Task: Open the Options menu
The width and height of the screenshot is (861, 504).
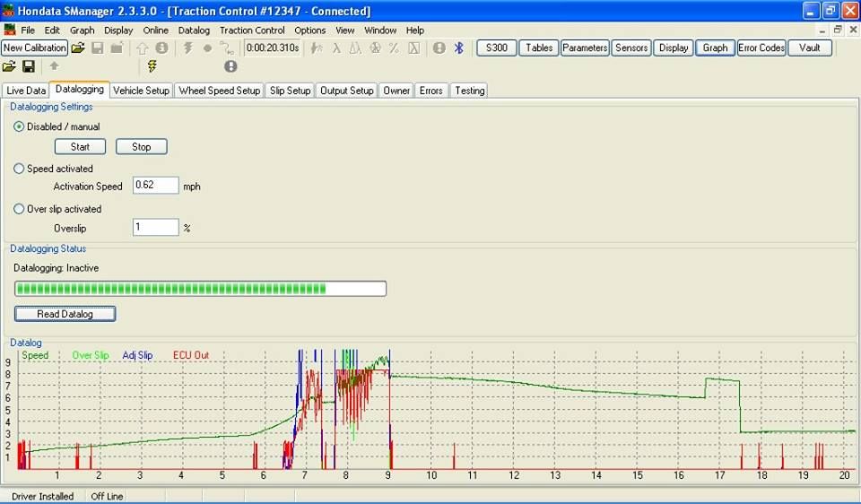Action: tap(309, 30)
